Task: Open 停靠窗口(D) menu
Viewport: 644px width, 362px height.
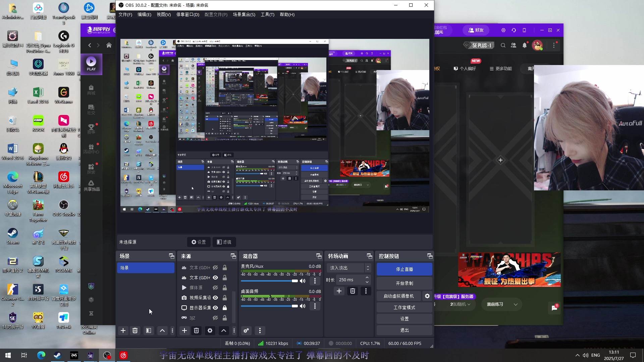Action: (188, 14)
